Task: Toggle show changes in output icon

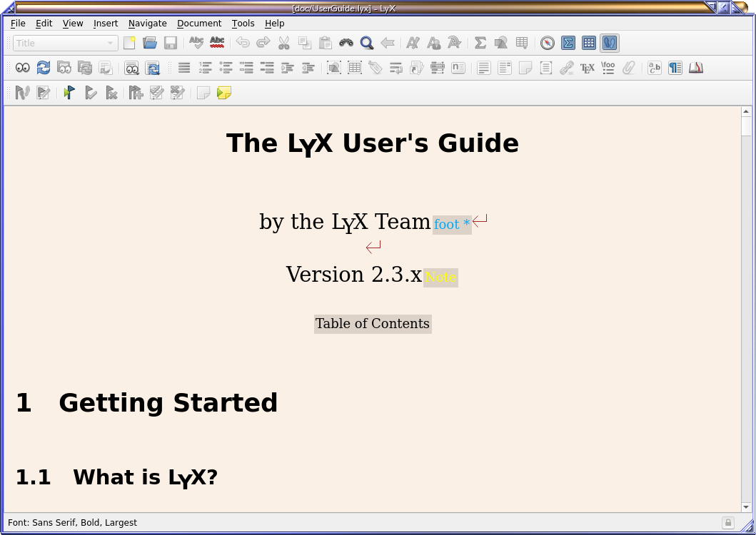Action: pyautogui.click(x=44, y=93)
